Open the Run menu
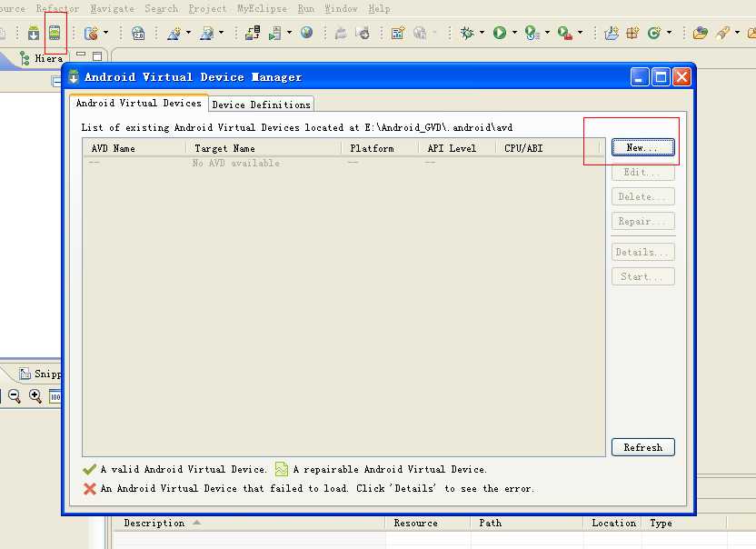 tap(305, 9)
